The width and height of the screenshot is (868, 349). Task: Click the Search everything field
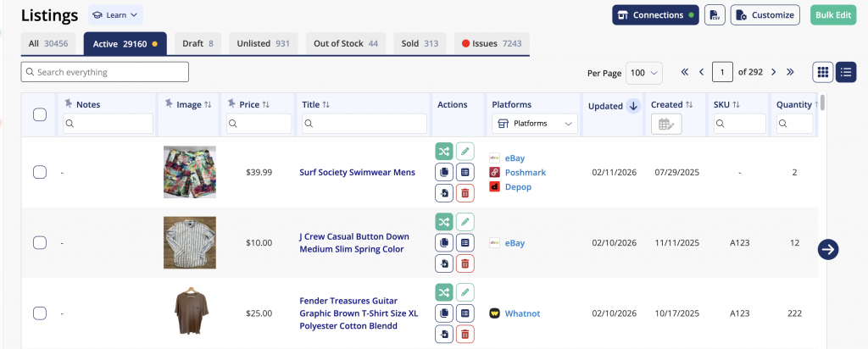click(105, 72)
